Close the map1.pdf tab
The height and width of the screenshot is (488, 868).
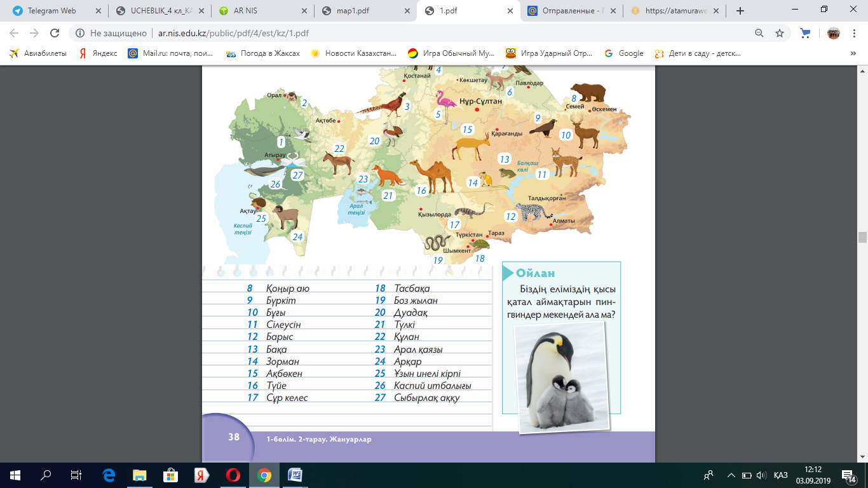(406, 11)
